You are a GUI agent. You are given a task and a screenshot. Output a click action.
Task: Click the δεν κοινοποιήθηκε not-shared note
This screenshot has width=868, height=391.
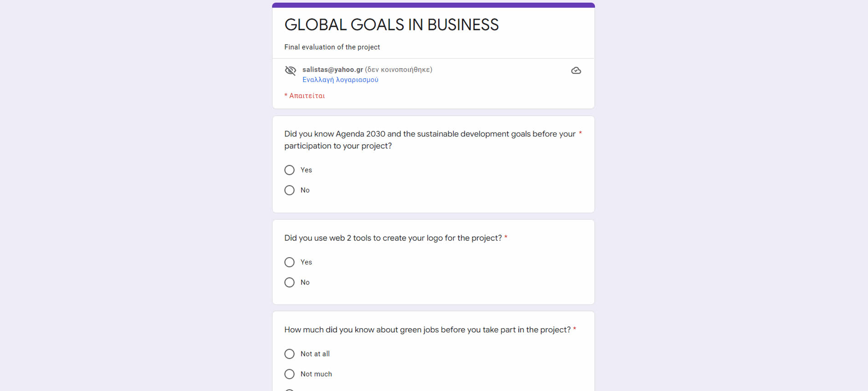tap(398, 70)
